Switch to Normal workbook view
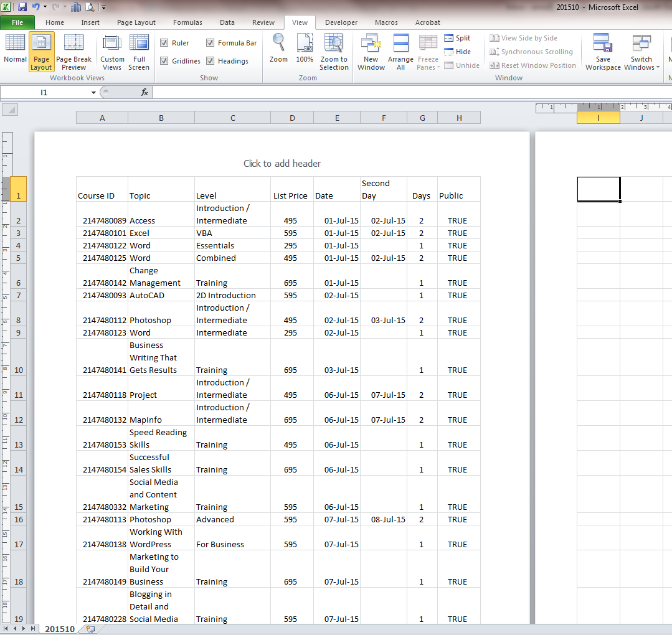 pos(15,50)
